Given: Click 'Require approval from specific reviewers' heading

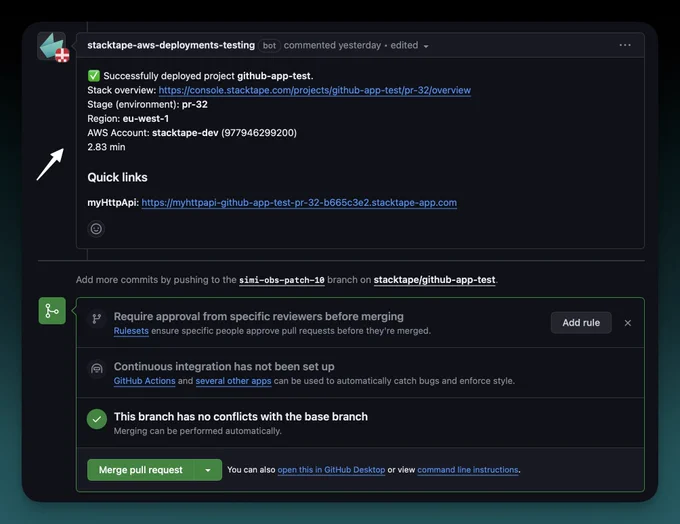Looking at the screenshot, I should (x=258, y=317).
